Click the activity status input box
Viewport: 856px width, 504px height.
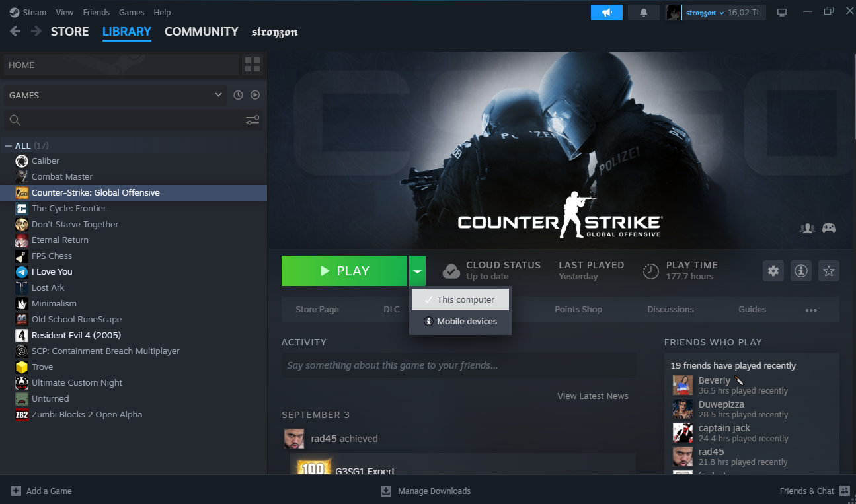(459, 365)
